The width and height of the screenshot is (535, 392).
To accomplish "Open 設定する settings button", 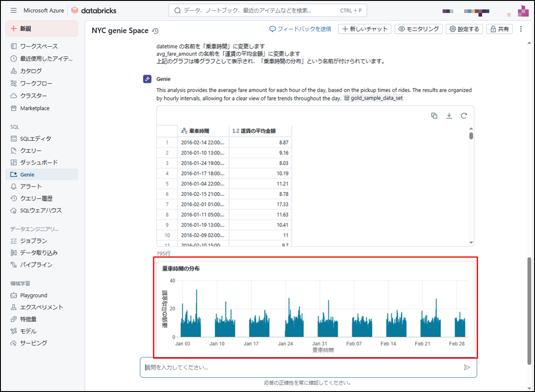I will [465, 29].
